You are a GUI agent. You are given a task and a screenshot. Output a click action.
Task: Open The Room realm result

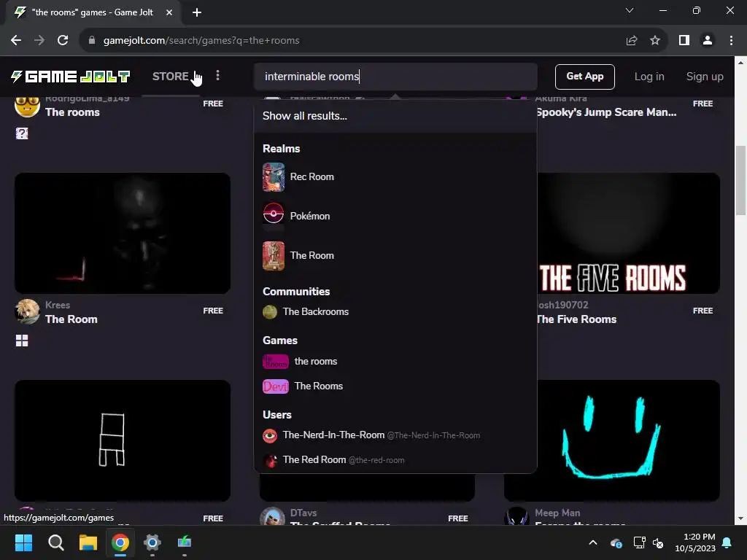click(395, 256)
